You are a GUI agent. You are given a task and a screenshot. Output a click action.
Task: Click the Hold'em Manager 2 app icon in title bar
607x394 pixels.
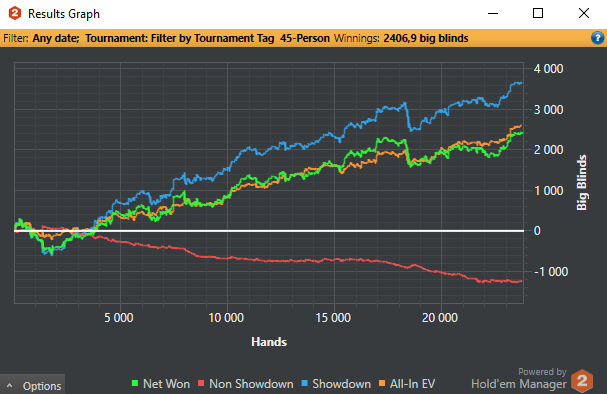point(15,13)
